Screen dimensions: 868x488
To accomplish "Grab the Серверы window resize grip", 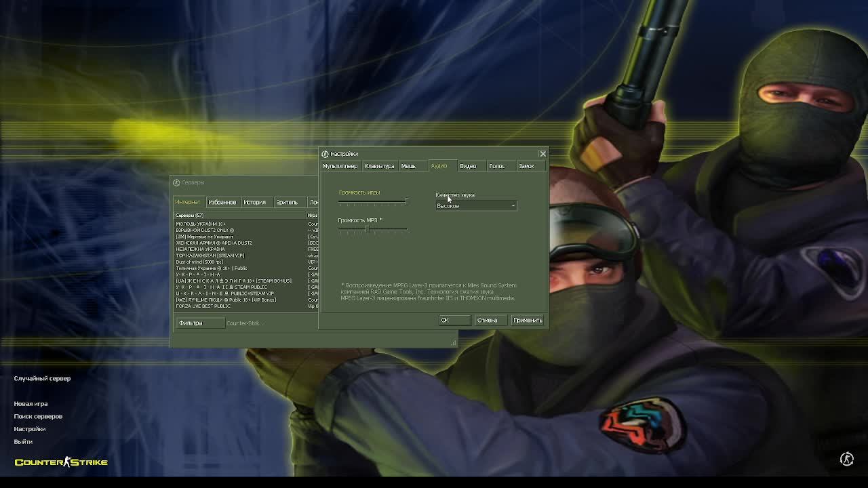I will click(454, 343).
